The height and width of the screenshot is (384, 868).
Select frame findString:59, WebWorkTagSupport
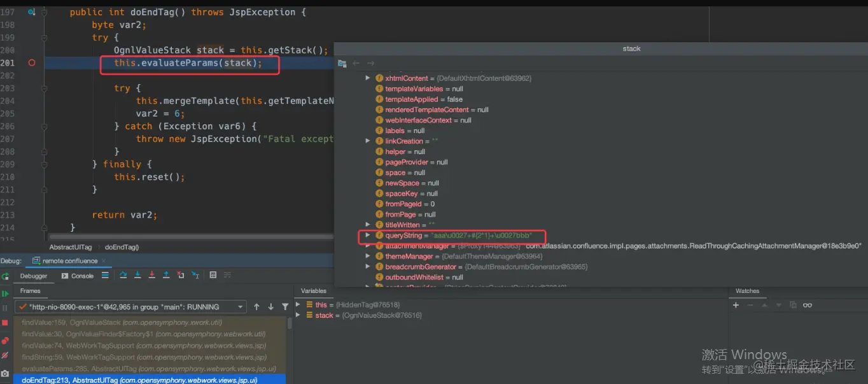click(150, 357)
